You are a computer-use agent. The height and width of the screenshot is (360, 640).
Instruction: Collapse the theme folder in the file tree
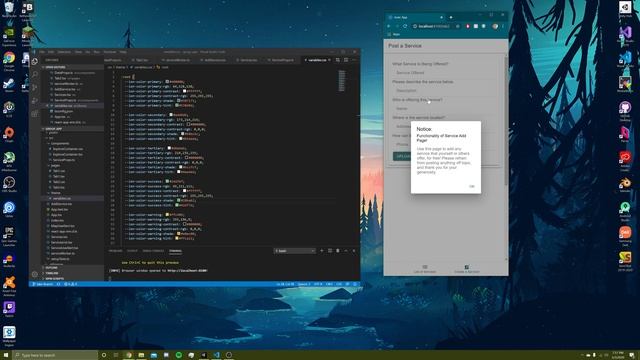[55, 193]
